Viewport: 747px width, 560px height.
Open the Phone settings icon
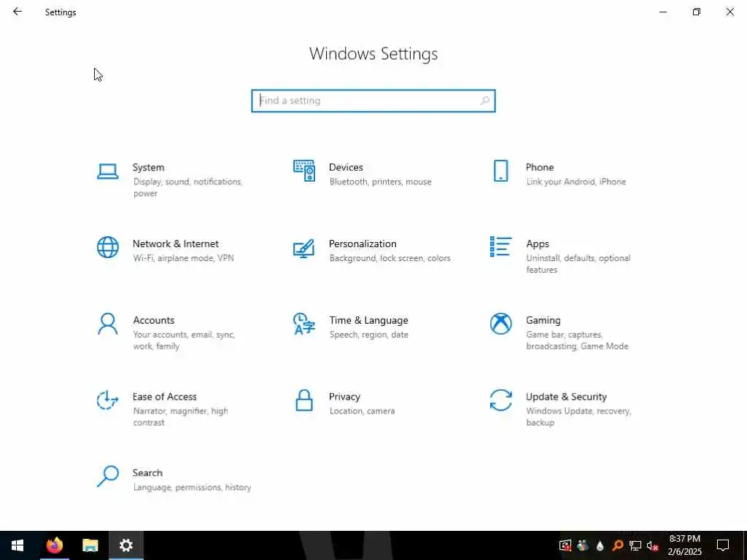500,171
